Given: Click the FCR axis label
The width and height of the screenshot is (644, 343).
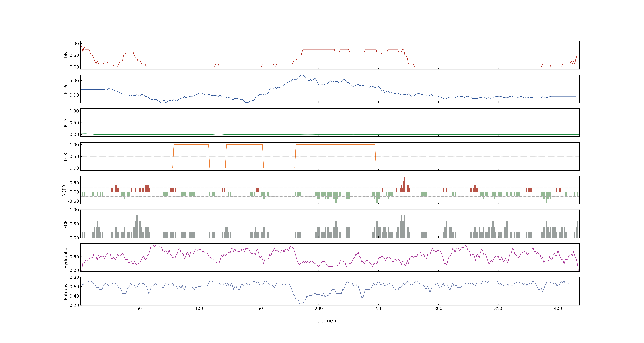Looking at the screenshot, I should [66, 224].
